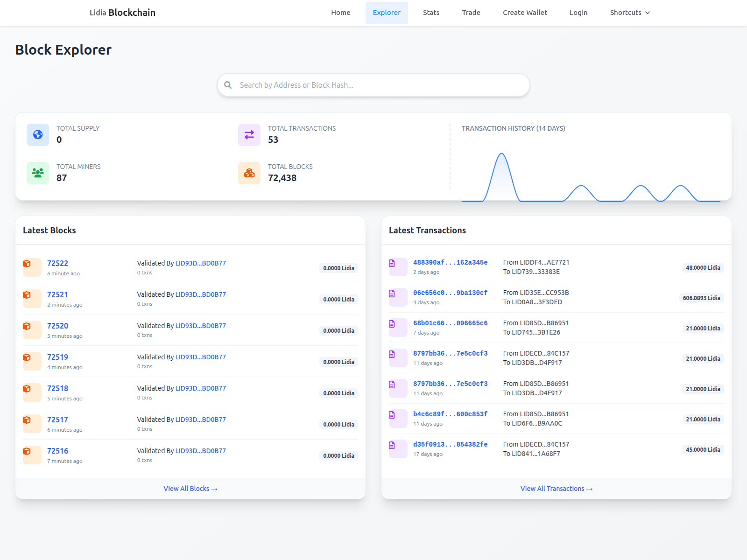The image size is (747, 560).
Task: Open validator LID93D...BD0B77 for block 72522
Action: 201,263
